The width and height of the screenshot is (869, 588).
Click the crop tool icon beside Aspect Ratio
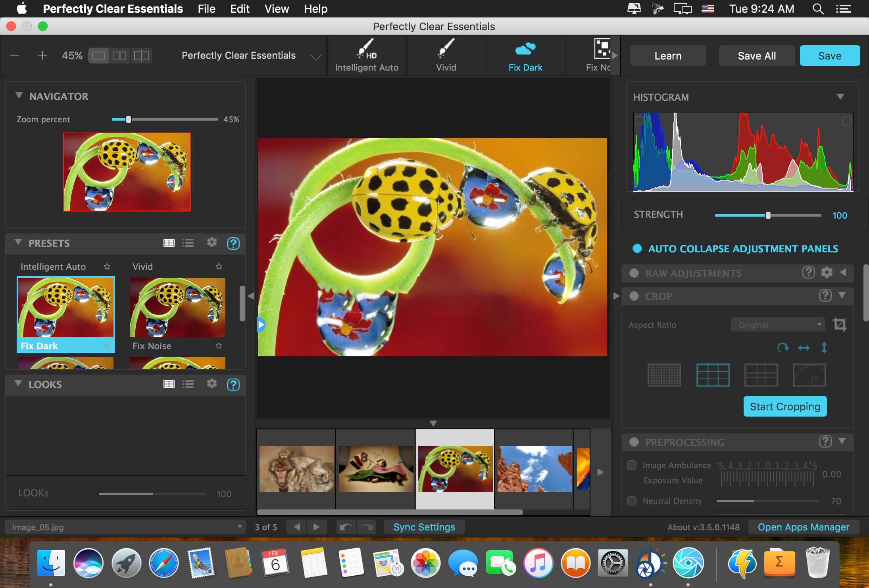tap(839, 325)
